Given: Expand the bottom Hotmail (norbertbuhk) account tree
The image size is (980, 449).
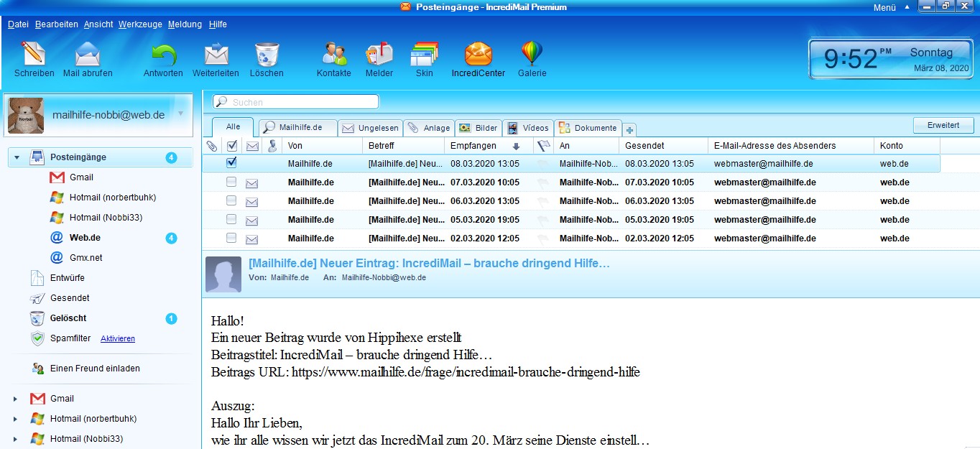Looking at the screenshot, I should point(17,419).
